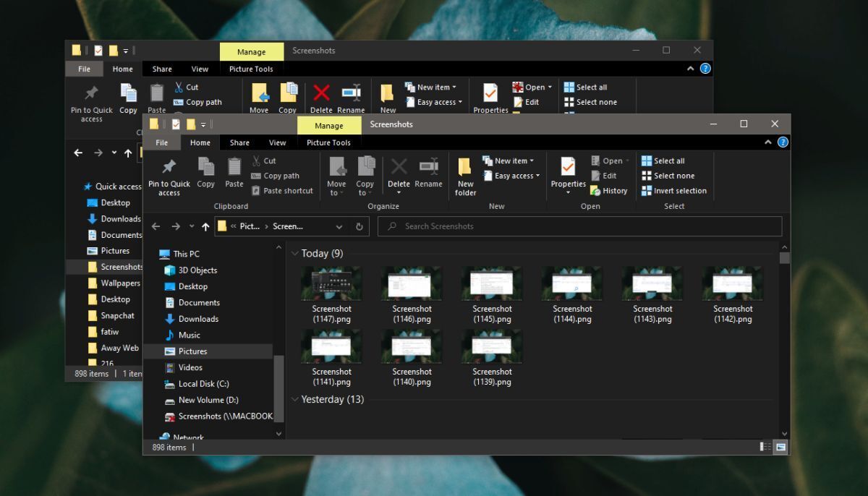The height and width of the screenshot is (496, 868).
Task: Click Pin to Quick access in the front window
Action: point(169,176)
